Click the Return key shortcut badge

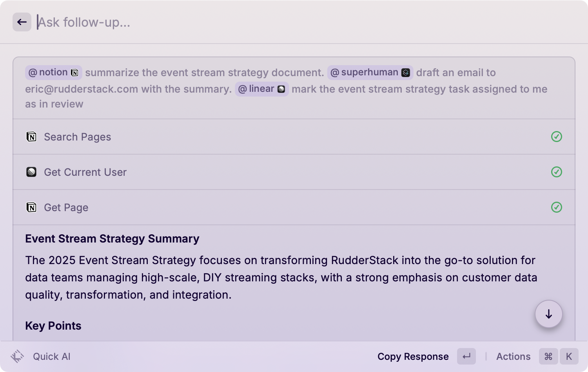pyautogui.click(x=466, y=356)
